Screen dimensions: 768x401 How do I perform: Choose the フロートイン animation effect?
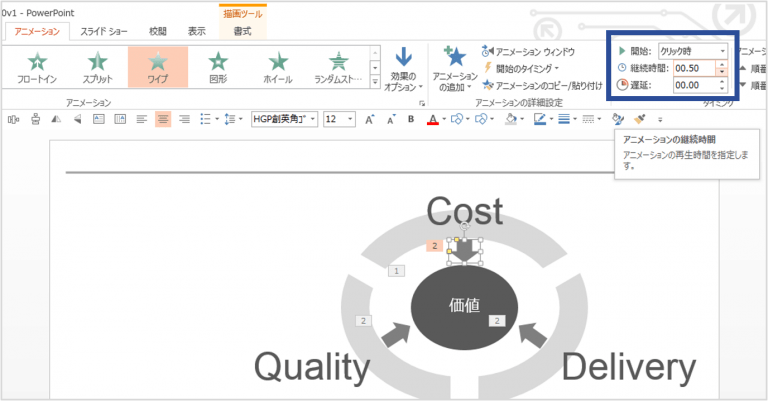pyautogui.click(x=39, y=67)
